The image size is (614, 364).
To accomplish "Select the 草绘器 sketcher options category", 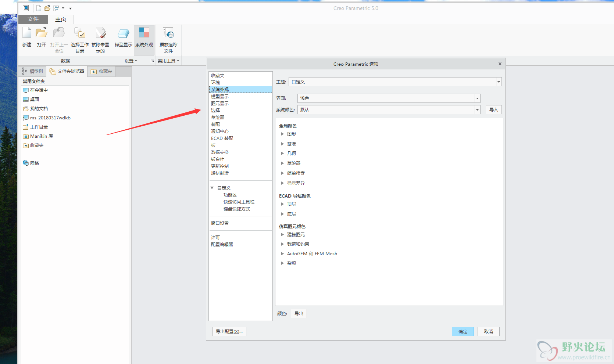I will (x=218, y=118).
